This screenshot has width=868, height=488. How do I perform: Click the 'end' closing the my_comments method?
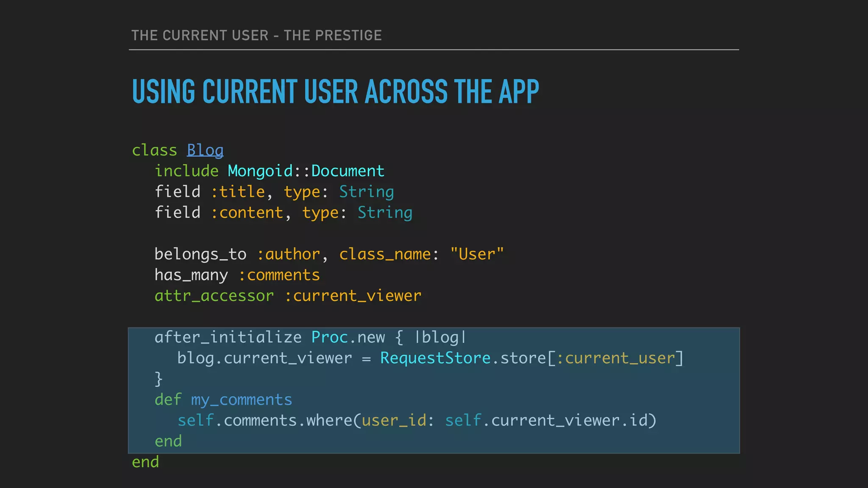(x=168, y=441)
